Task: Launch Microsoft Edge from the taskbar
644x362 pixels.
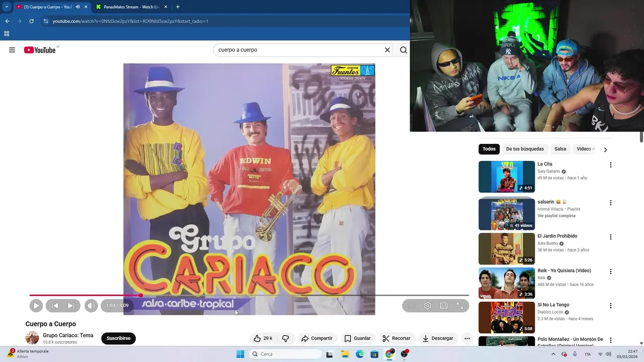Action: 360,354
